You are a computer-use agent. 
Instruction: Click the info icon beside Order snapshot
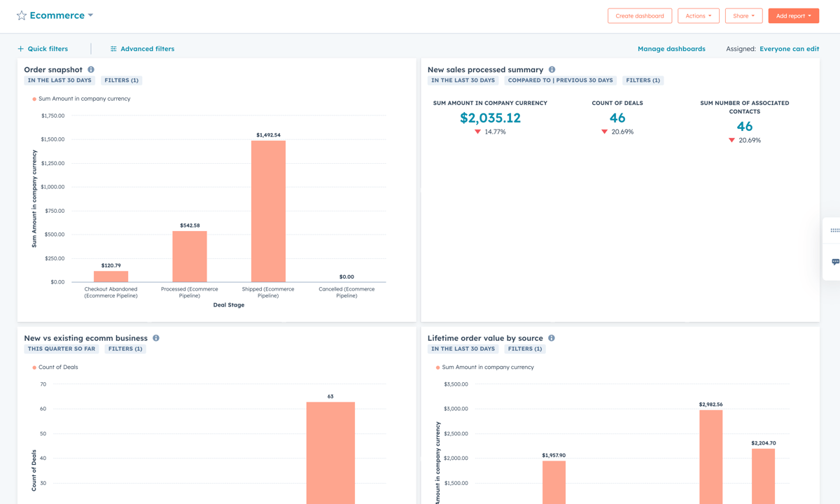pyautogui.click(x=91, y=70)
